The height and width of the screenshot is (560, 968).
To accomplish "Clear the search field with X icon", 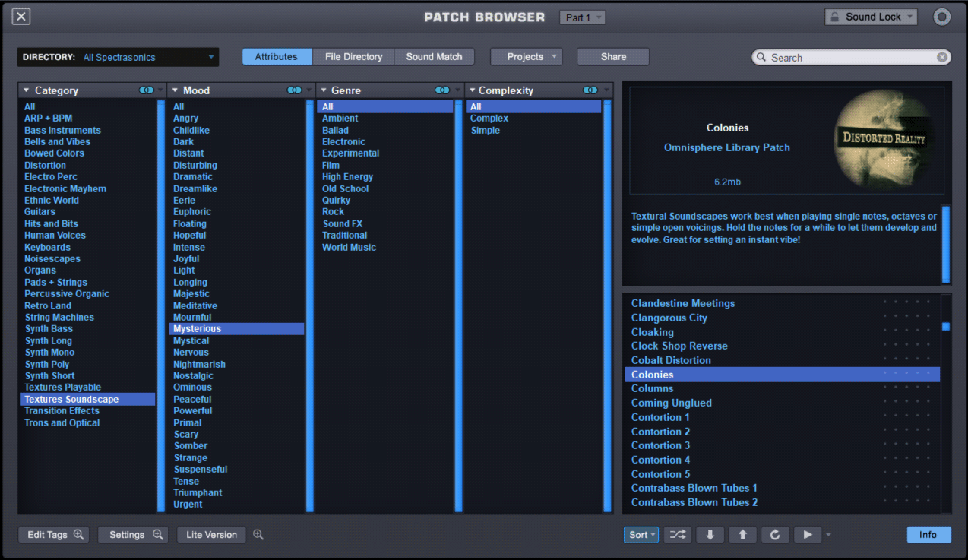I will 942,57.
